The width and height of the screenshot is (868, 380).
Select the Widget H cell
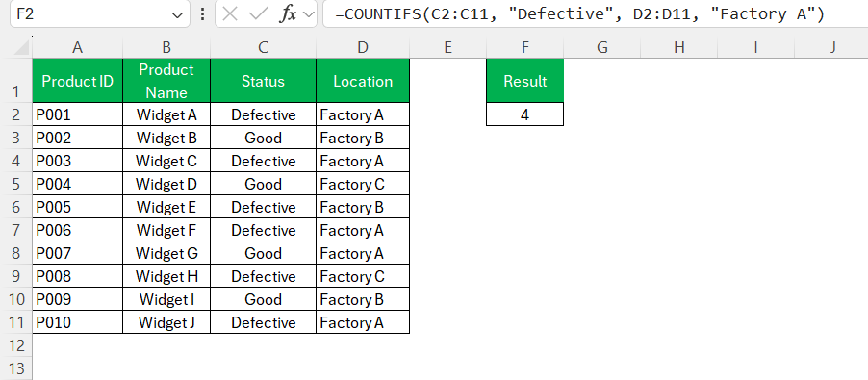[x=166, y=276]
